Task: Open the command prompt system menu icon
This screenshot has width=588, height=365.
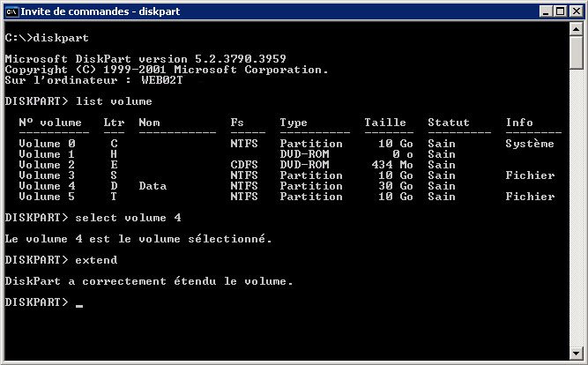Action: point(11,11)
